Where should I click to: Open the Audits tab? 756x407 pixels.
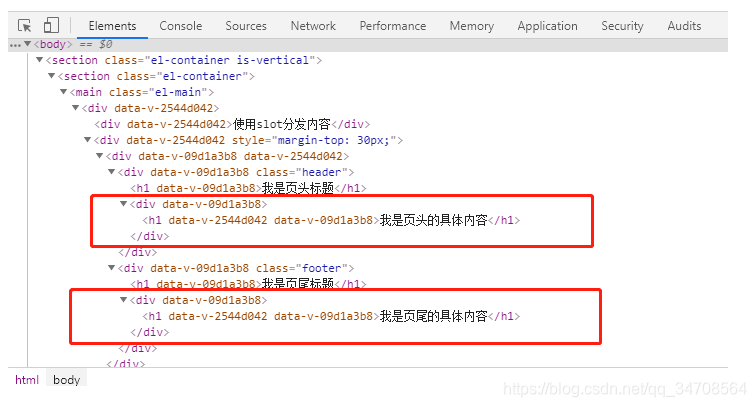(684, 26)
